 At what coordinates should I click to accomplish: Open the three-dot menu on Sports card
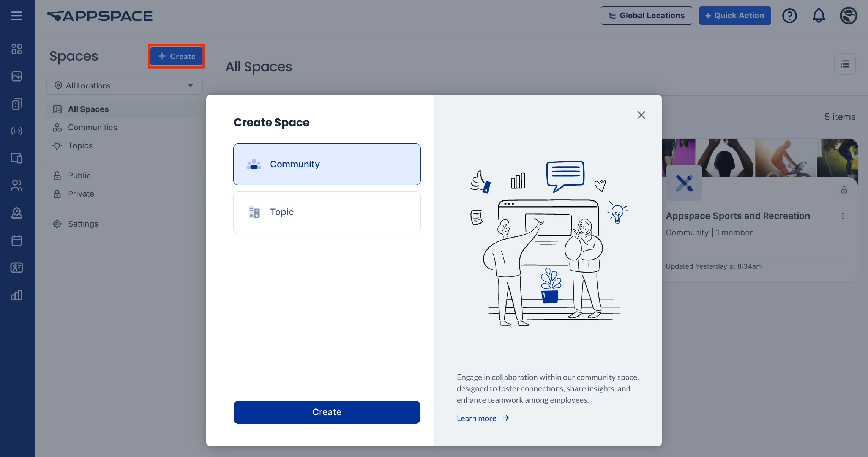843,216
